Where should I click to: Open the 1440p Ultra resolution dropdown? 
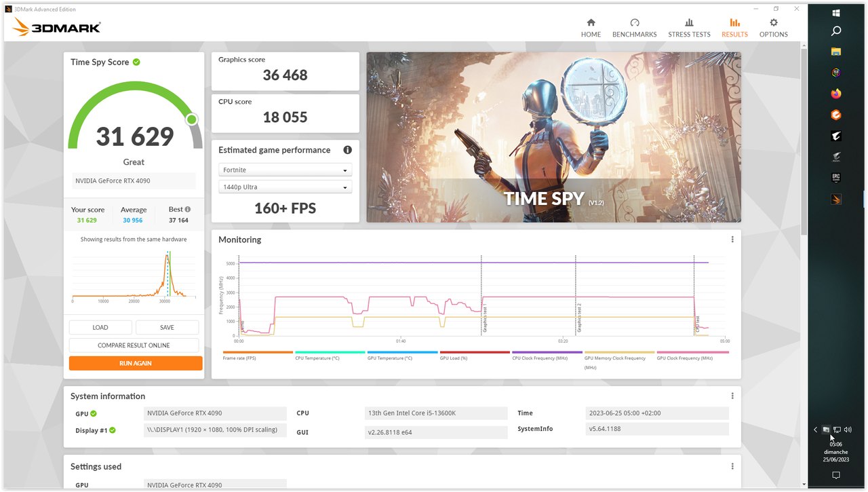(x=285, y=187)
